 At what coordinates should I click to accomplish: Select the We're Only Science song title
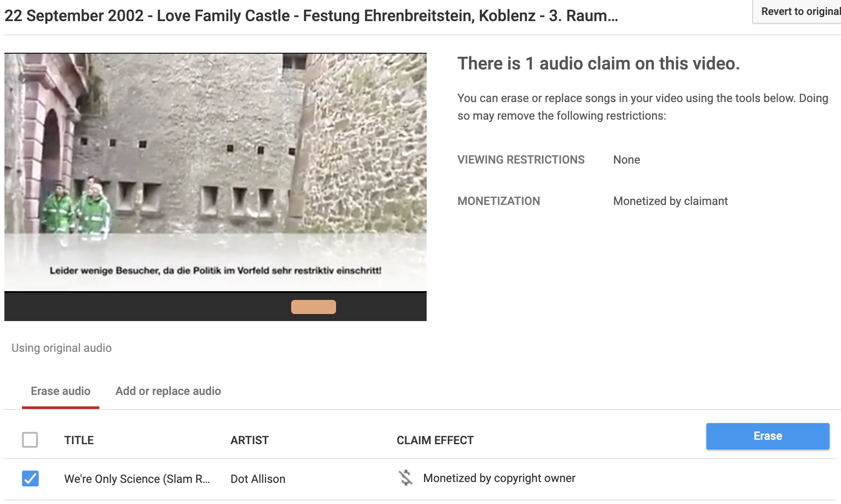click(137, 479)
